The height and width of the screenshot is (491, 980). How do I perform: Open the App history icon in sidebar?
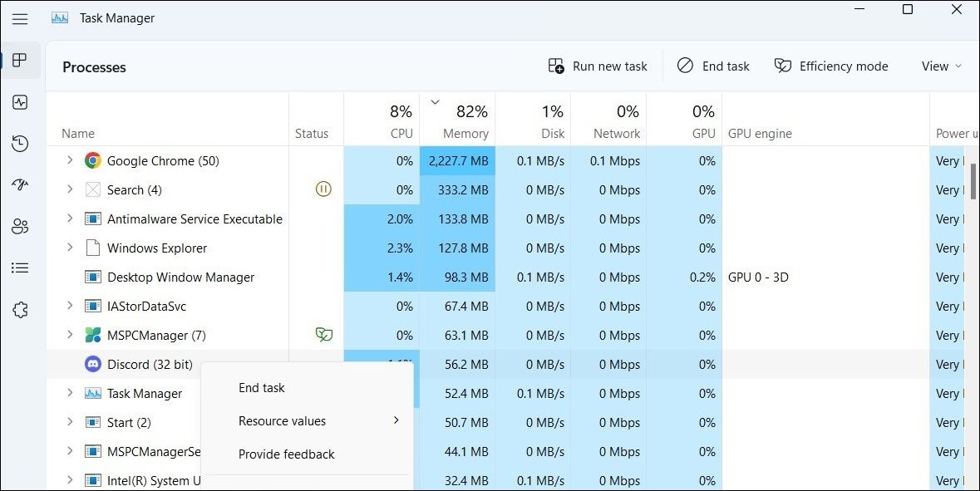[20, 144]
